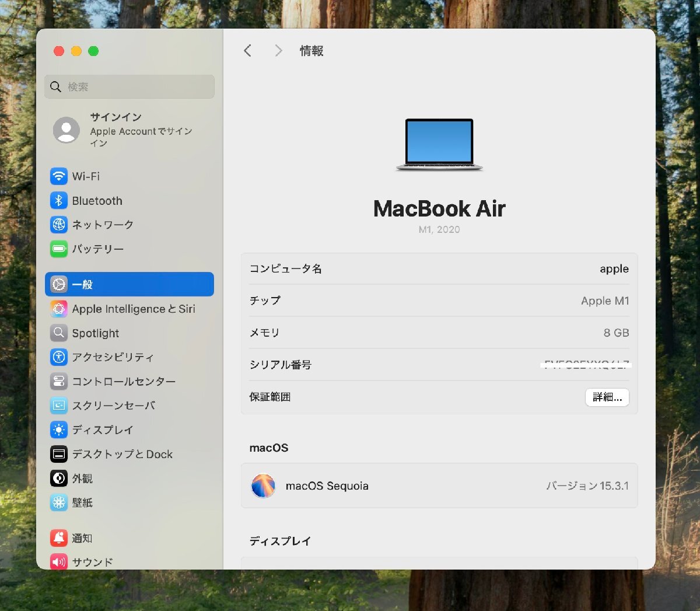Click the シリアル番号 label
700x611 pixels.
281,365
